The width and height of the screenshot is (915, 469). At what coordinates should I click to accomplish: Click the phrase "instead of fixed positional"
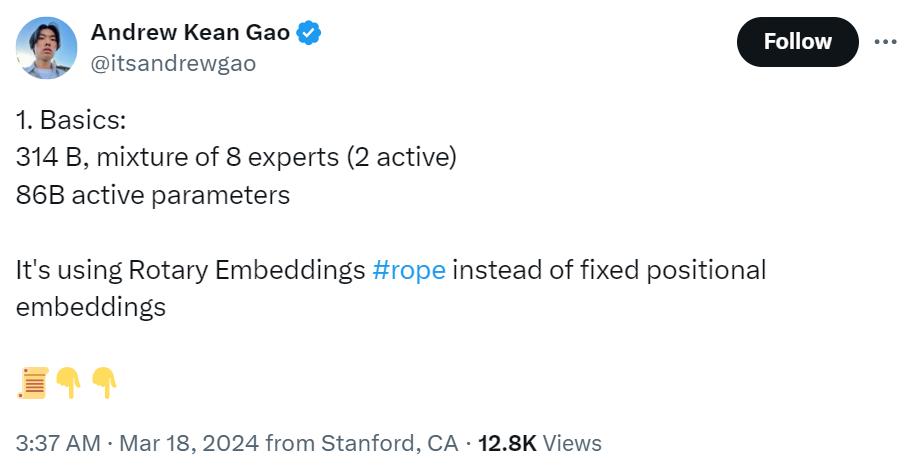tap(608, 270)
